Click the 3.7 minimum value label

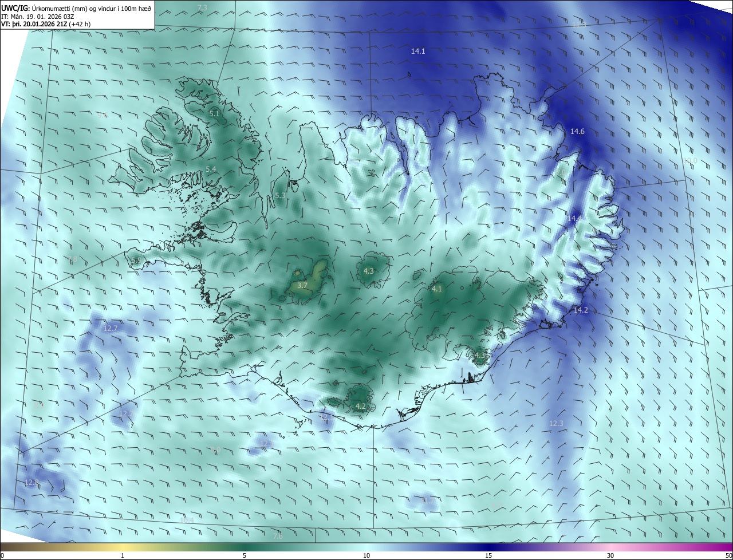point(303,285)
